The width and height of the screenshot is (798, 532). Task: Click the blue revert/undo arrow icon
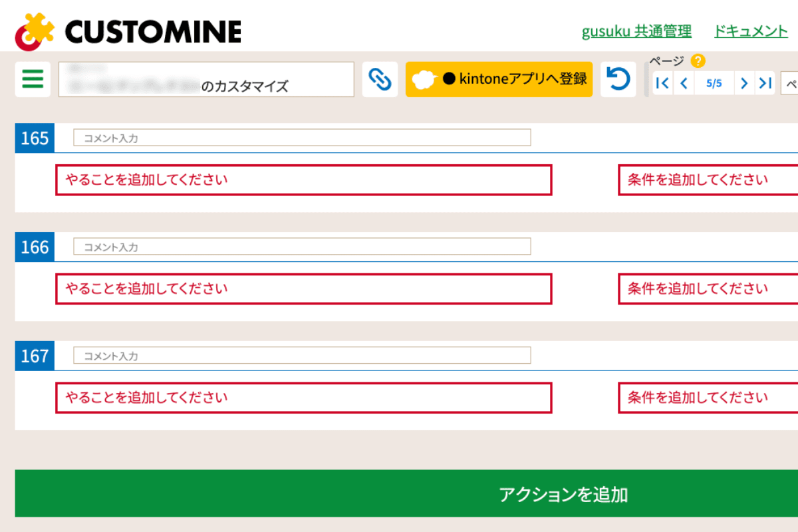618,78
